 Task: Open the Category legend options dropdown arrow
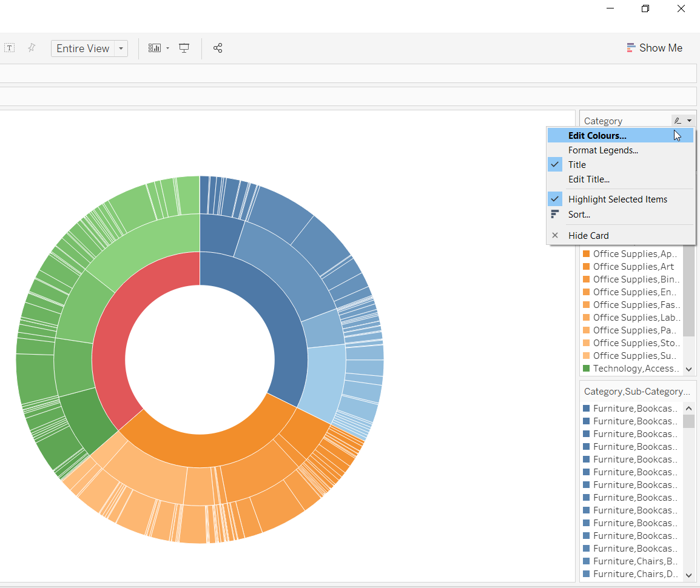point(691,120)
